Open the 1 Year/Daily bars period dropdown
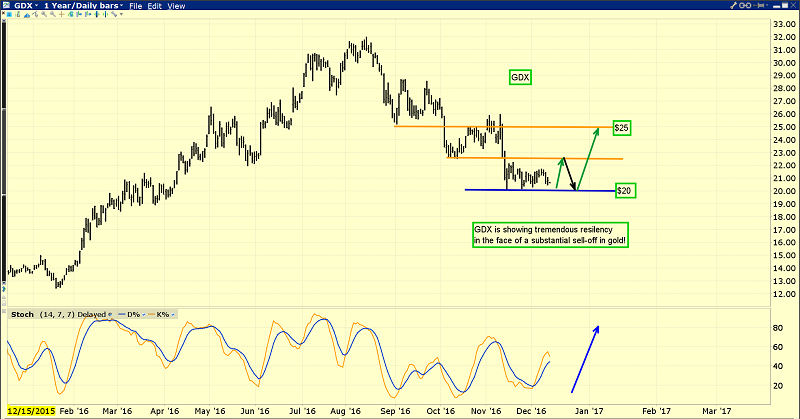 tap(83, 6)
